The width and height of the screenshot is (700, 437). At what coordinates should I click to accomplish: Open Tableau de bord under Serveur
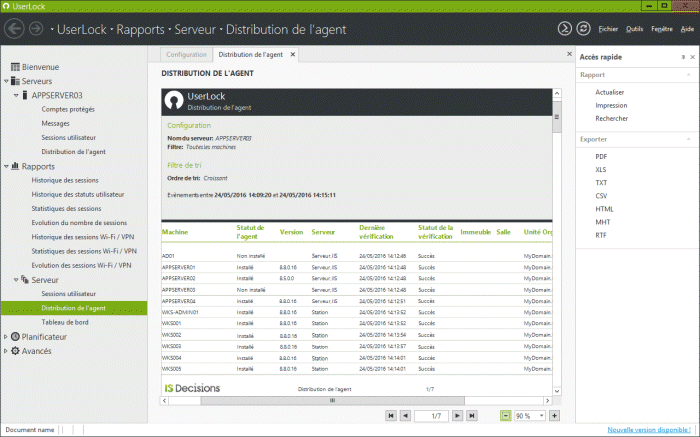click(x=65, y=322)
